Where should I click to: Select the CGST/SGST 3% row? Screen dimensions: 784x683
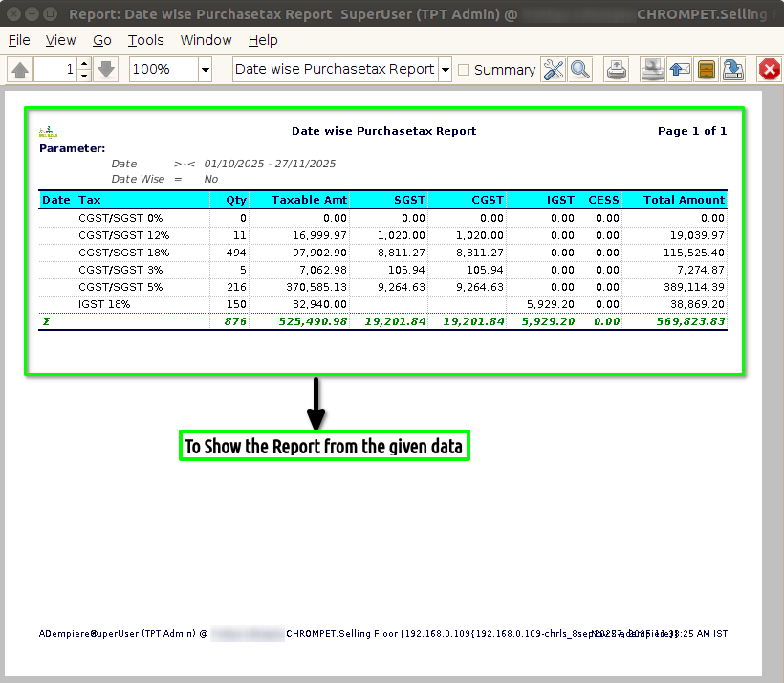(382, 270)
